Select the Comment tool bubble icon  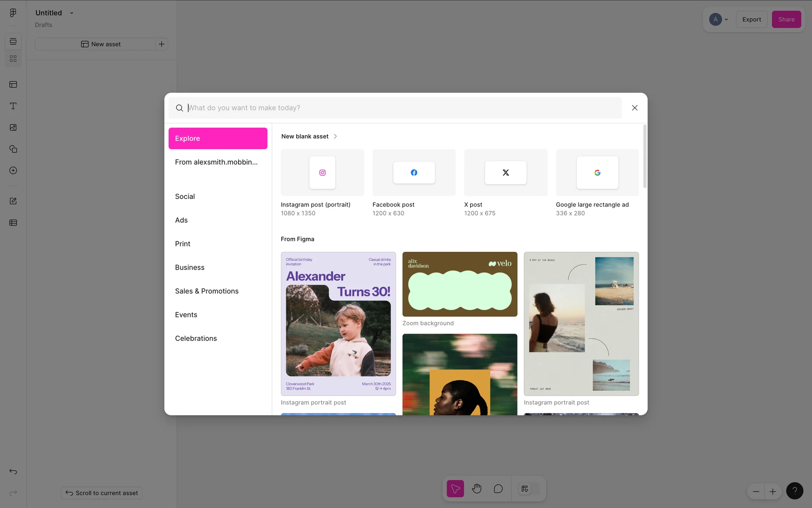[x=498, y=489]
